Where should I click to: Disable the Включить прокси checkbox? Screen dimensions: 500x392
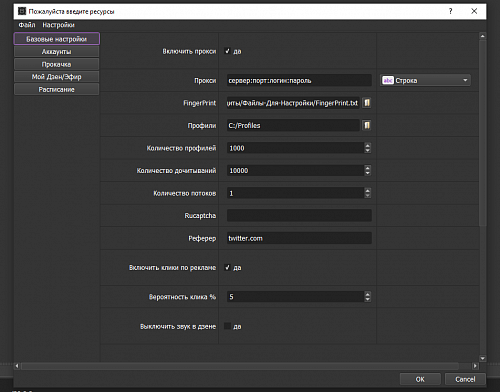(x=227, y=51)
